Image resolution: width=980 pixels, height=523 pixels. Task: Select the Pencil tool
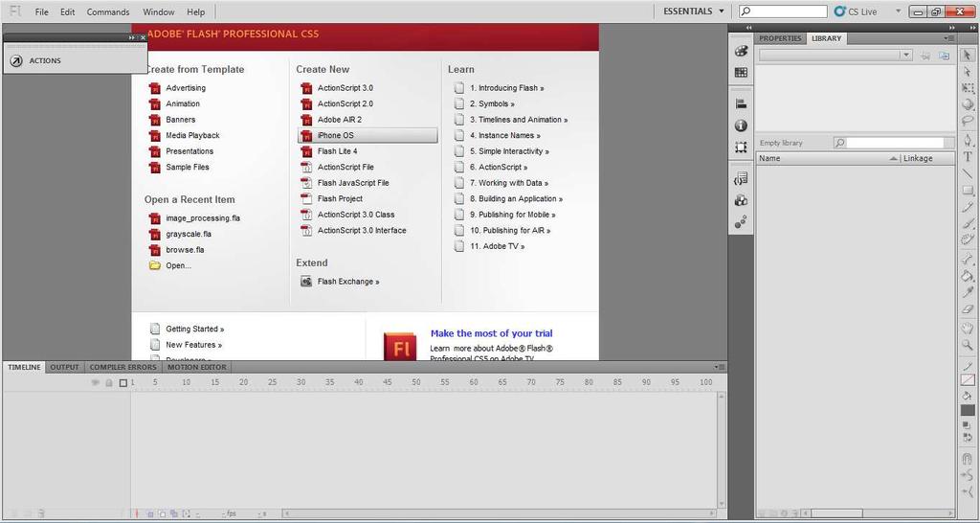(968, 206)
